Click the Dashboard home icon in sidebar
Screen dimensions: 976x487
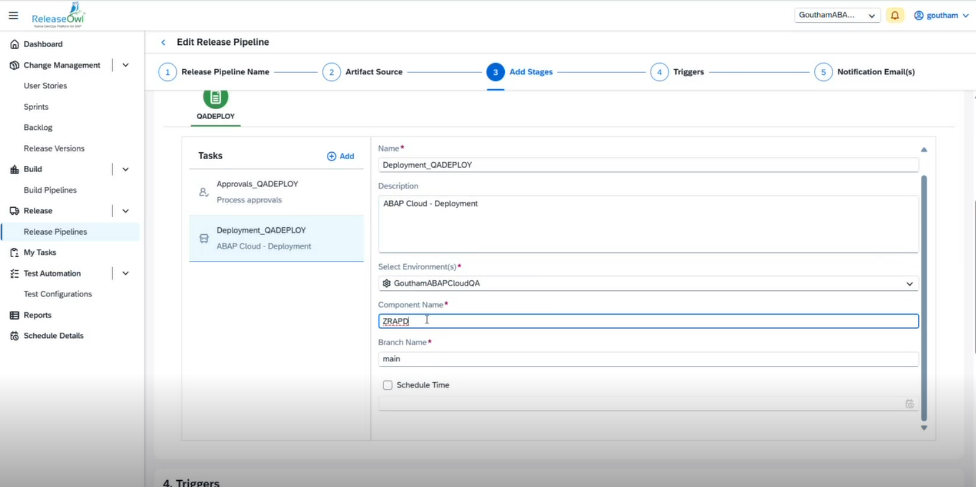[x=14, y=44]
